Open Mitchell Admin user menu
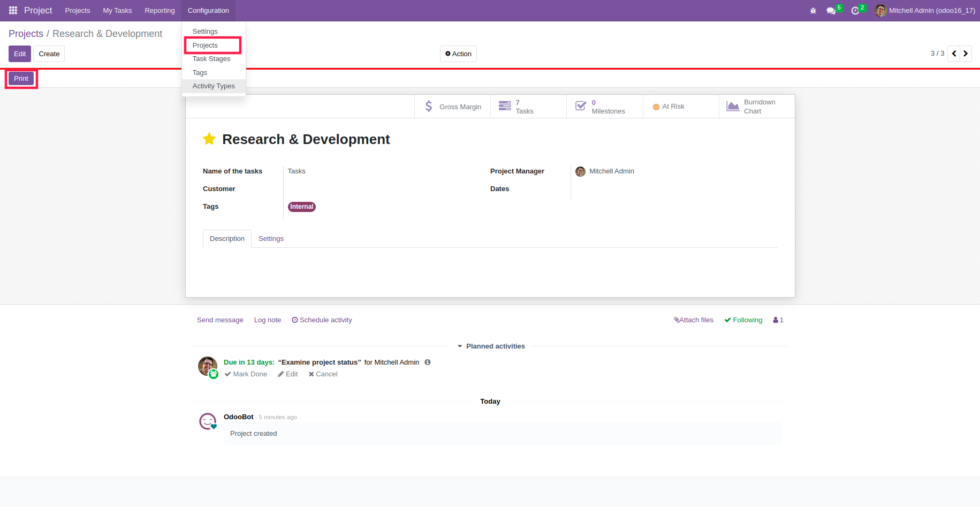980x507 pixels. point(924,11)
